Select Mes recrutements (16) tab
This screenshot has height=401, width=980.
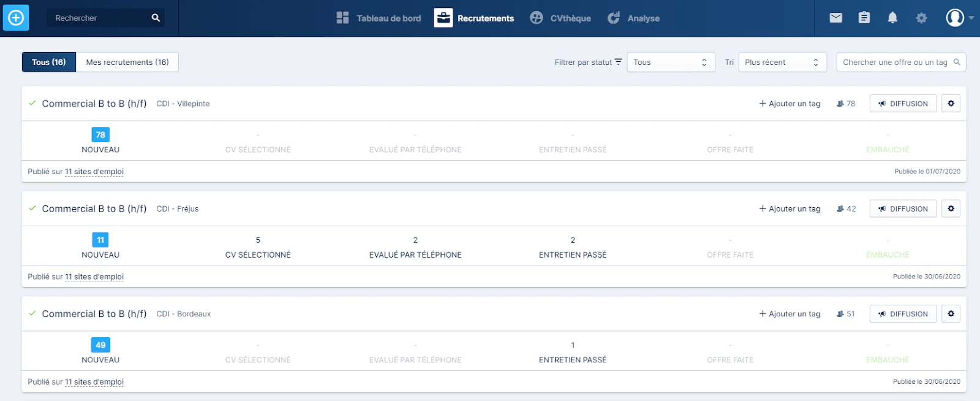coord(127,62)
